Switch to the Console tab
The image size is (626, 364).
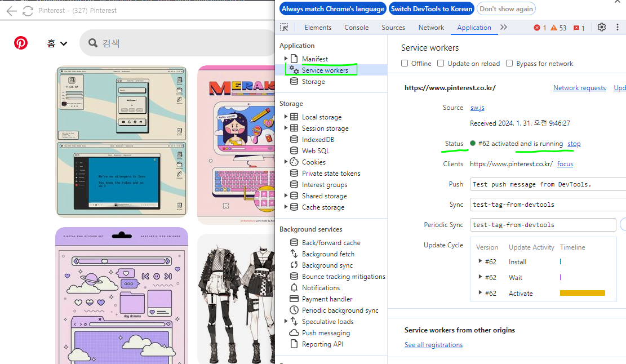[x=357, y=28]
